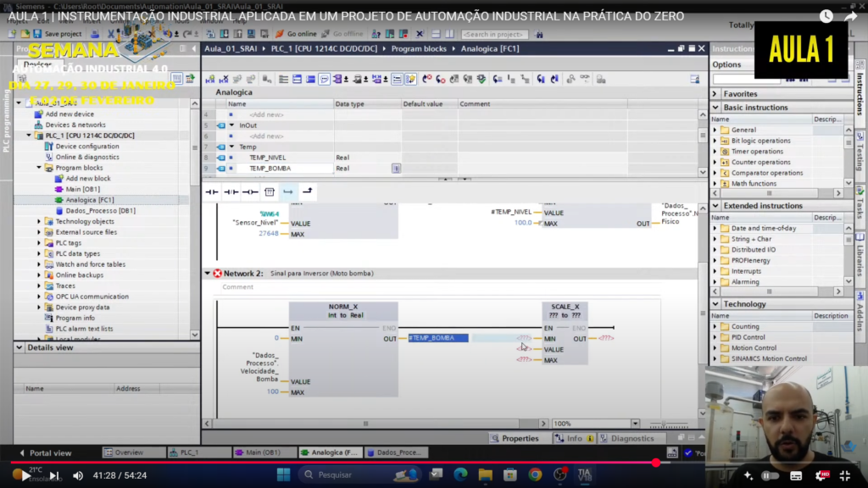Open PID Control folder
Image resolution: width=868 pixels, height=488 pixels.
coord(748,337)
